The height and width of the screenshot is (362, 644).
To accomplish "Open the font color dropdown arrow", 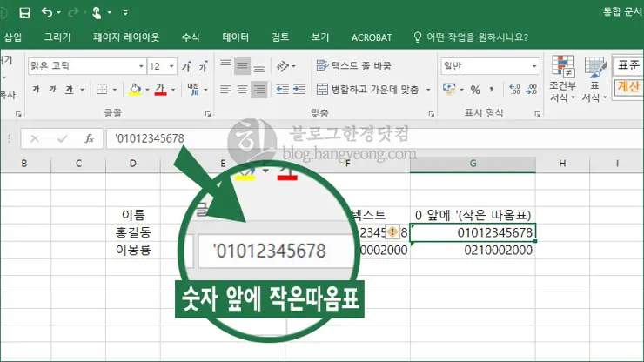I will (x=173, y=89).
